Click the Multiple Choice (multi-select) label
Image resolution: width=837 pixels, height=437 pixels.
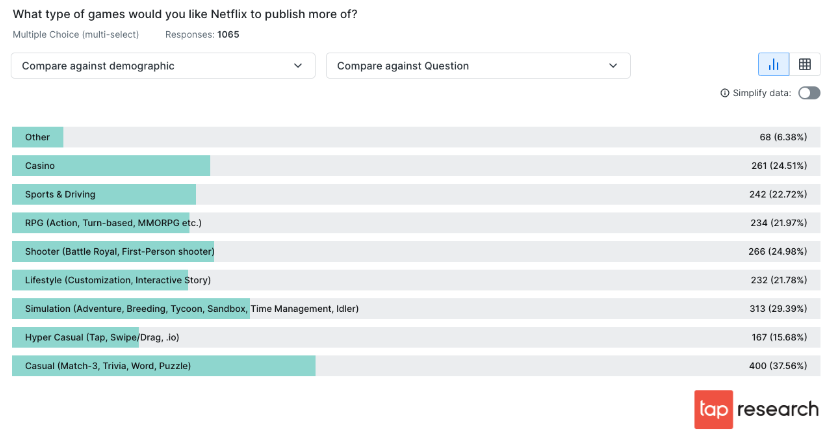coord(75,35)
